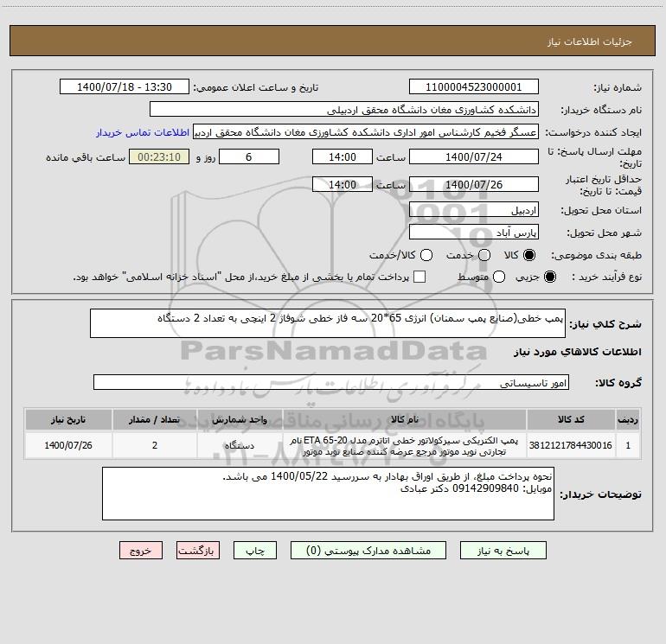Click the row number 1 cell
Image resolution: width=666 pixels, height=644 pixels.
(x=628, y=445)
